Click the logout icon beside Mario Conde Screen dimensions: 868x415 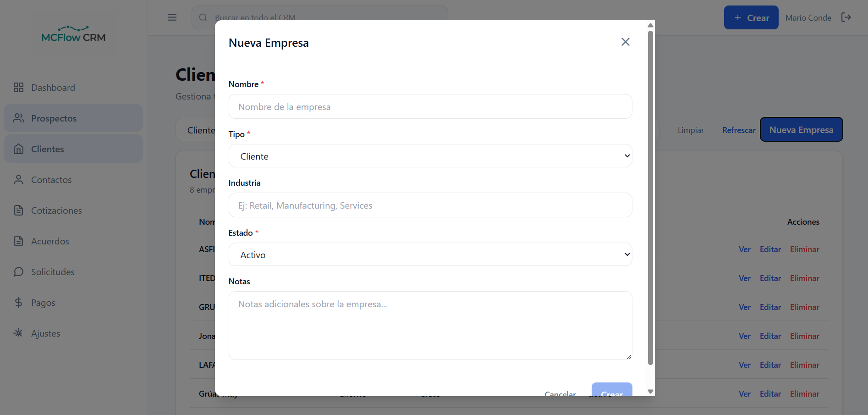tap(847, 17)
